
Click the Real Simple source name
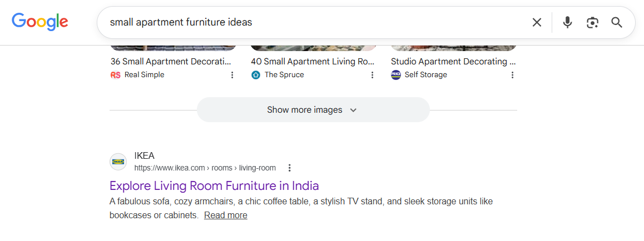coord(144,75)
